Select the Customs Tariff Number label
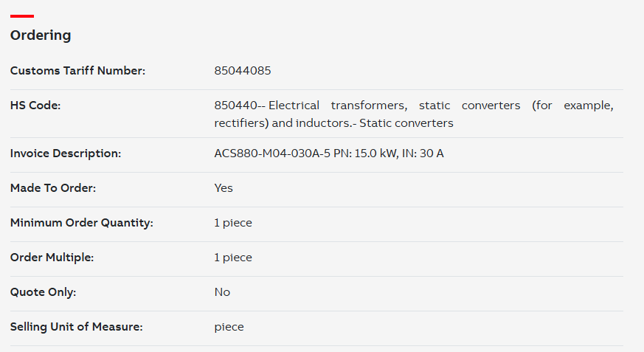This screenshot has height=352, width=644. tap(77, 71)
